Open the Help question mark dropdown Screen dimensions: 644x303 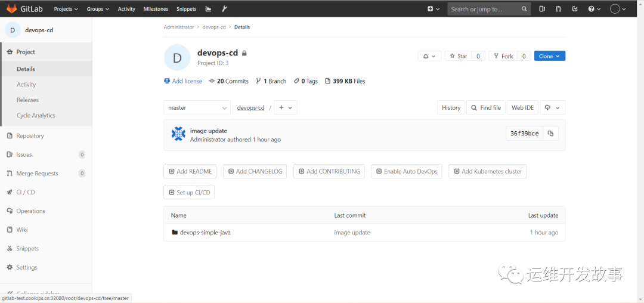pos(594,8)
